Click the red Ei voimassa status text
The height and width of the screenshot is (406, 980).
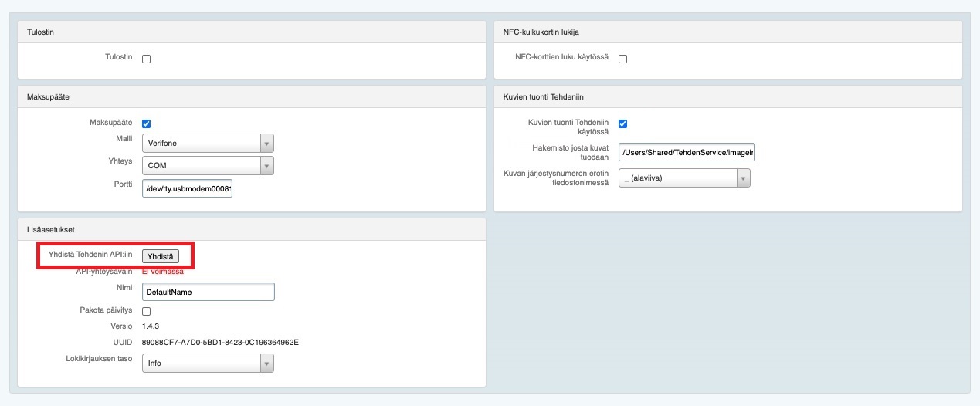tap(163, 272)
